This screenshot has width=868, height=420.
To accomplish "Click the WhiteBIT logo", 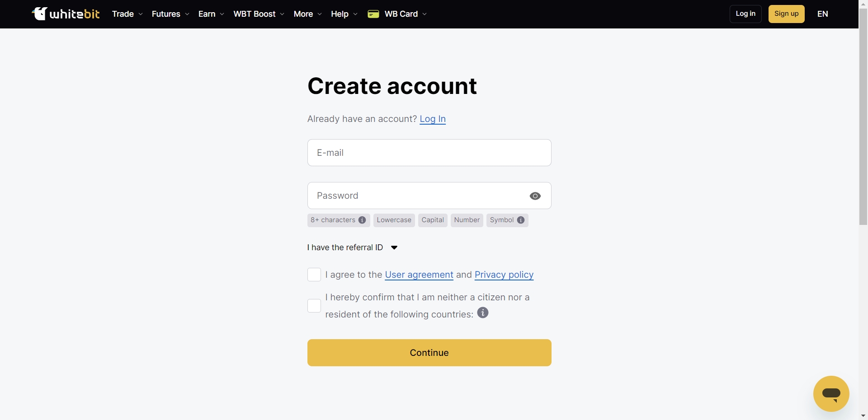I will click(x=66, y=14).
